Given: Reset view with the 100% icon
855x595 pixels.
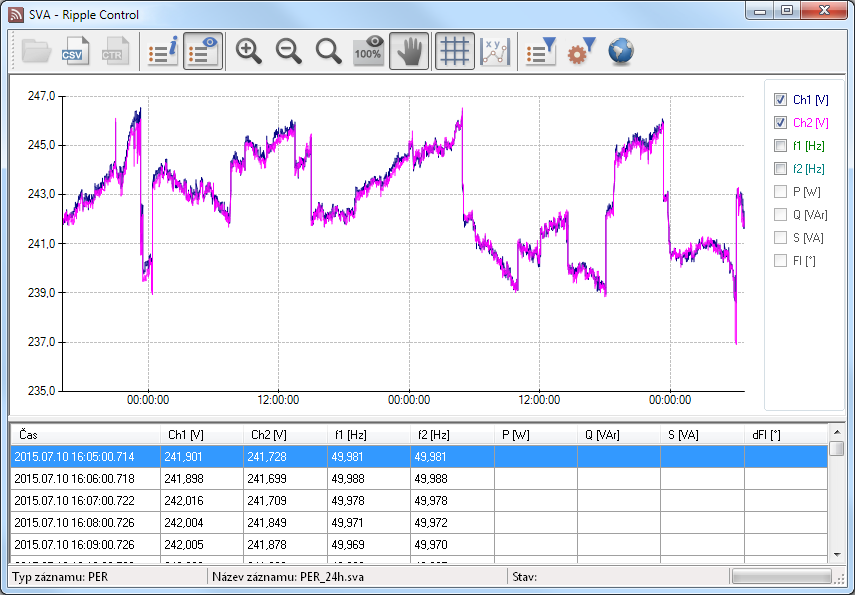Looking at the screenshot, I should coord(368,52).
